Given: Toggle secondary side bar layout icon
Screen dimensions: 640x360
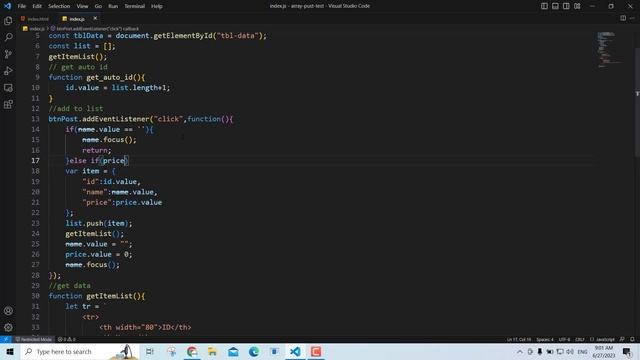Looking at the screenshot, I should tap(566, 6).
